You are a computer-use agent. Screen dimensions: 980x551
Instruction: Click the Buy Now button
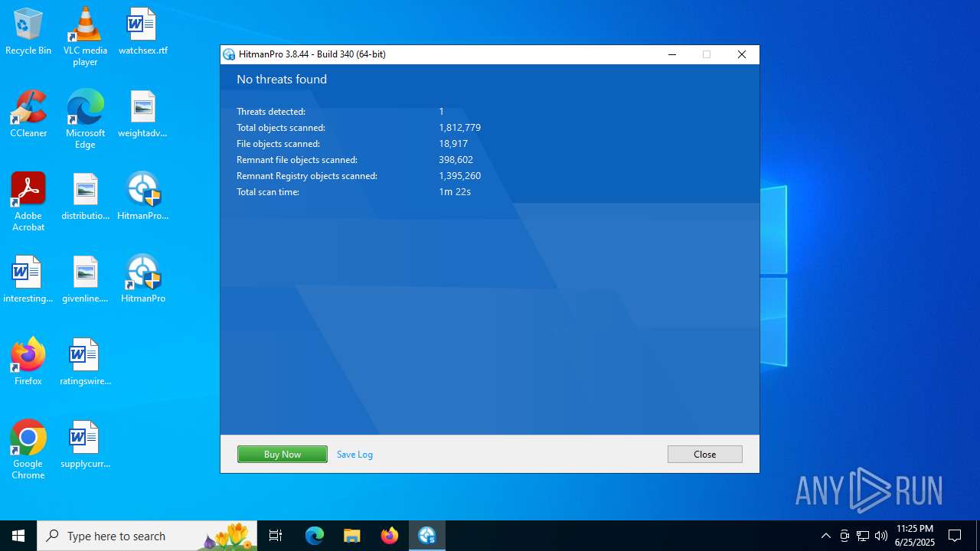[x=283, y=454]
